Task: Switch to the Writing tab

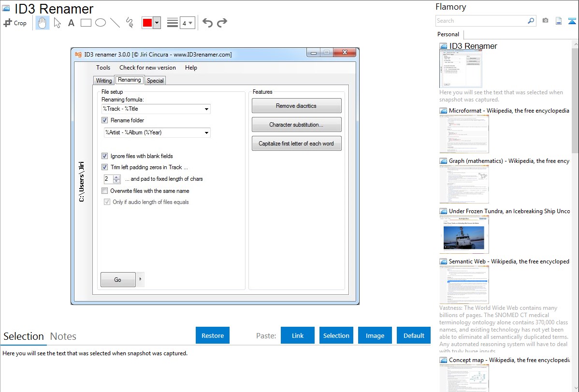Action: pyautogui.click(x=104, y=81)
